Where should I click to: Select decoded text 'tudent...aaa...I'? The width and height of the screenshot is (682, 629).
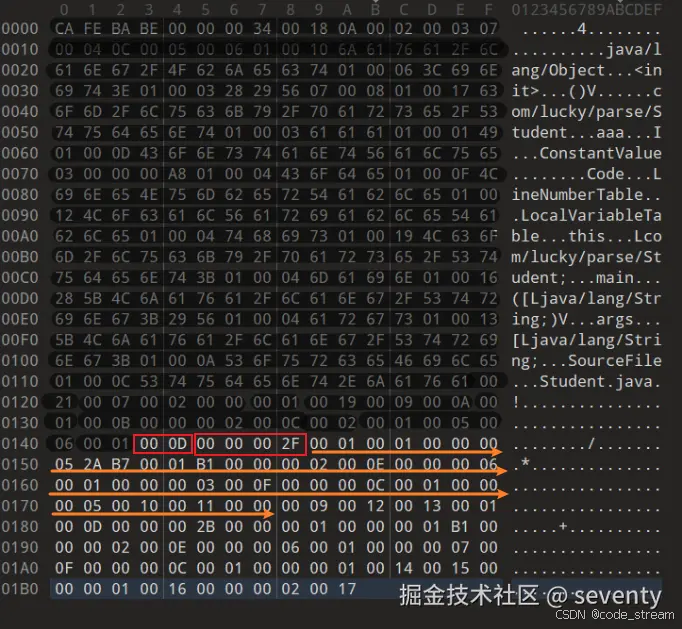[587, 132]
